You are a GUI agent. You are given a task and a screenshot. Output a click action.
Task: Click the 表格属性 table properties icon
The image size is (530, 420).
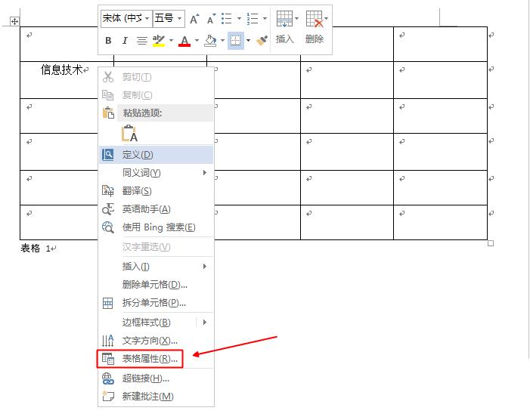[108, 359]
